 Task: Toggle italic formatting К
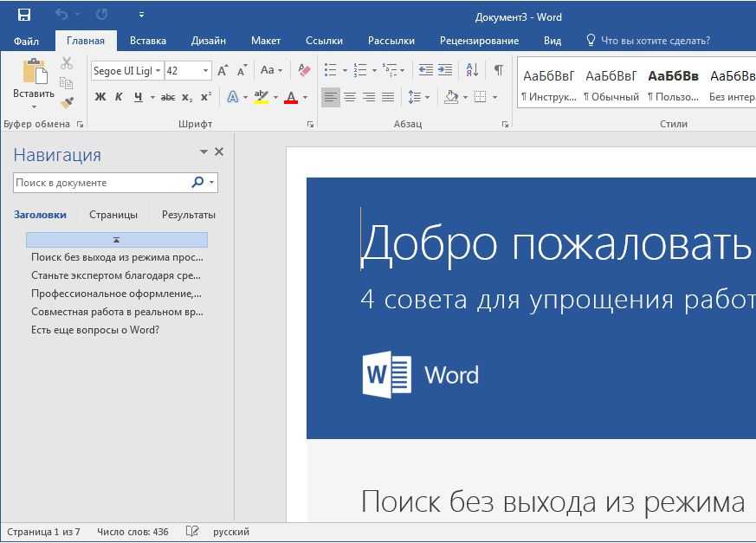pos(119,97)
